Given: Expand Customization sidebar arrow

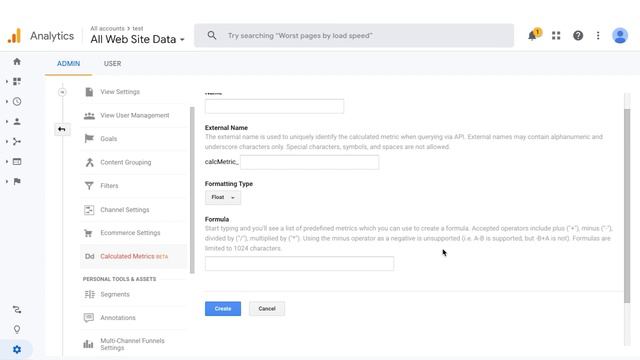Looking at the screenshot, I should point(7,82).
